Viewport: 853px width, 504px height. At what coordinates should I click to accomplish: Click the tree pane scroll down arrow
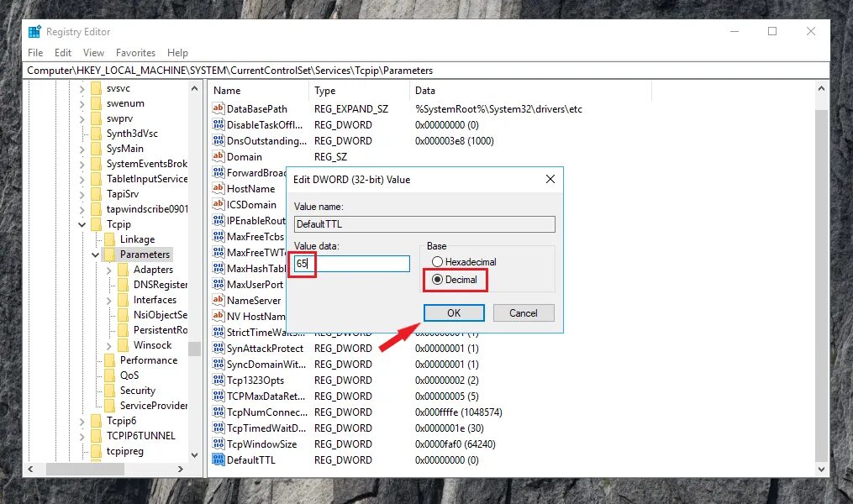195,455
